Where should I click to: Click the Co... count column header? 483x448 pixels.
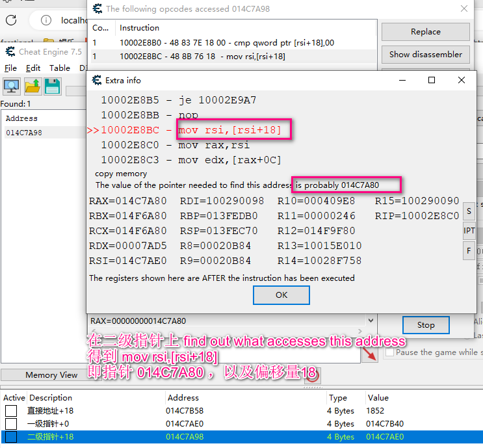(x=100, y=28)
